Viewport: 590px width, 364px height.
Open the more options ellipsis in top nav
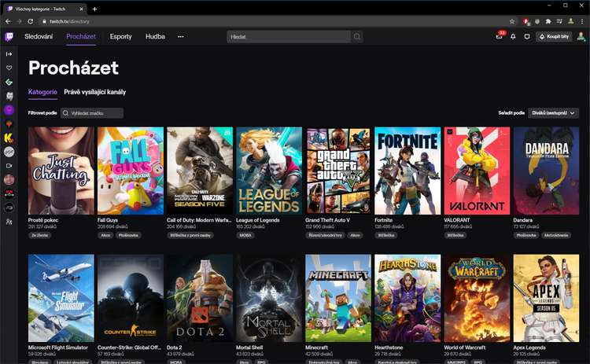pyautogui.click(x=181, y=36)
